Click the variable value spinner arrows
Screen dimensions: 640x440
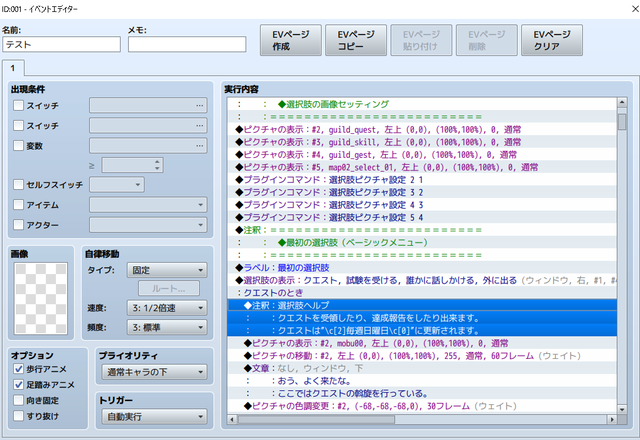click(158, 165)
